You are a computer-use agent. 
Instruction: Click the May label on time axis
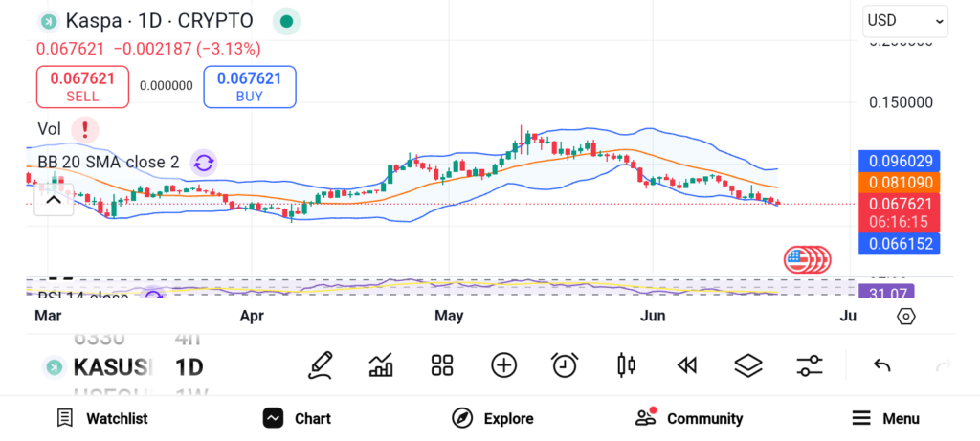(x=449, y=317)
